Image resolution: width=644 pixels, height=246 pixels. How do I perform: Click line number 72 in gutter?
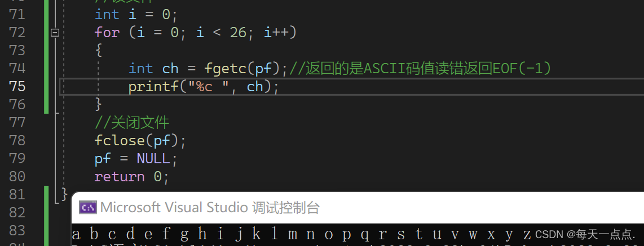17,33
